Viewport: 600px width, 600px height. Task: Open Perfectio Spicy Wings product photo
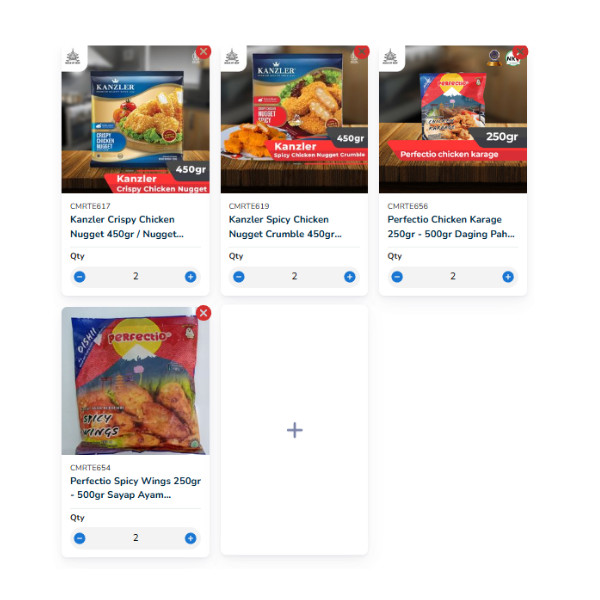tap(135, 381)
